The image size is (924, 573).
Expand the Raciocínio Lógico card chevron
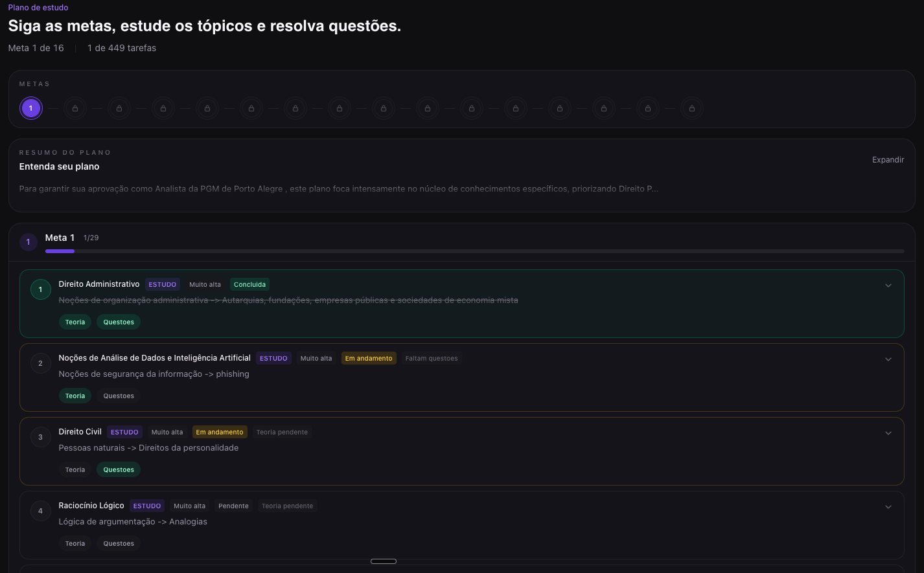888,506
